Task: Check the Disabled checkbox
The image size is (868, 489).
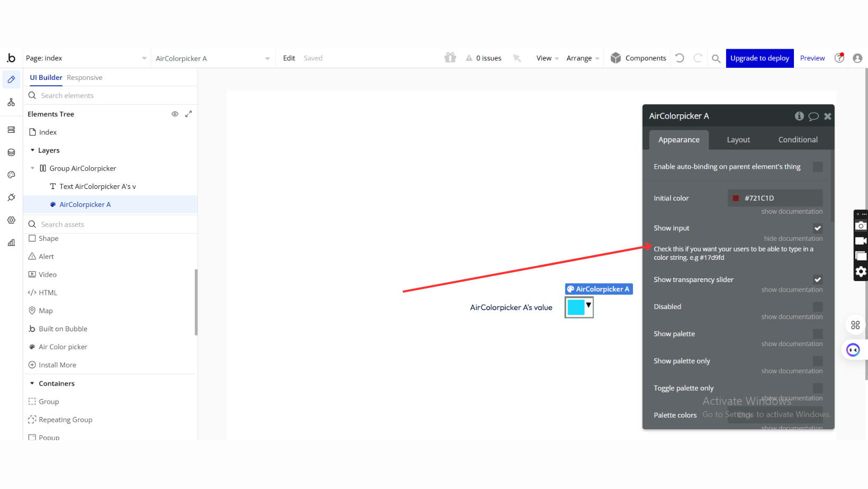Action: coord(818,307)
